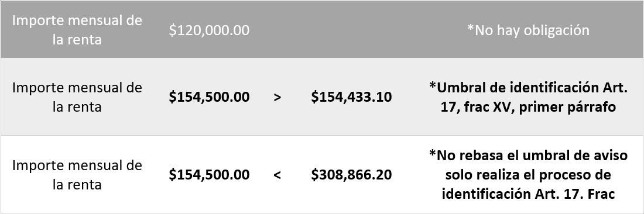Click the "*Umbral de identificación Art." note
644x214 pixels.
528,87
